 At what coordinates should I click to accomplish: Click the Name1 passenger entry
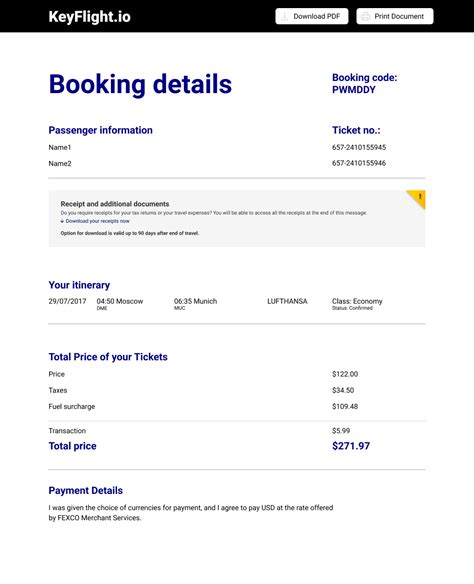[60, 147]
